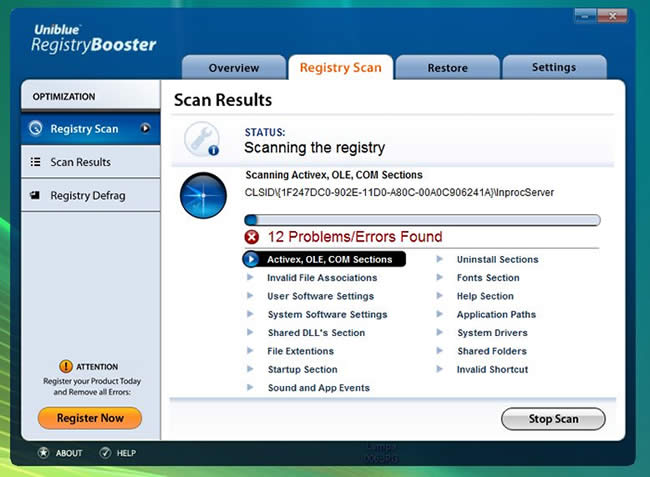Screen dimensions: 650x477
Task: Open the Restore tab
Action: pos(447,67)
